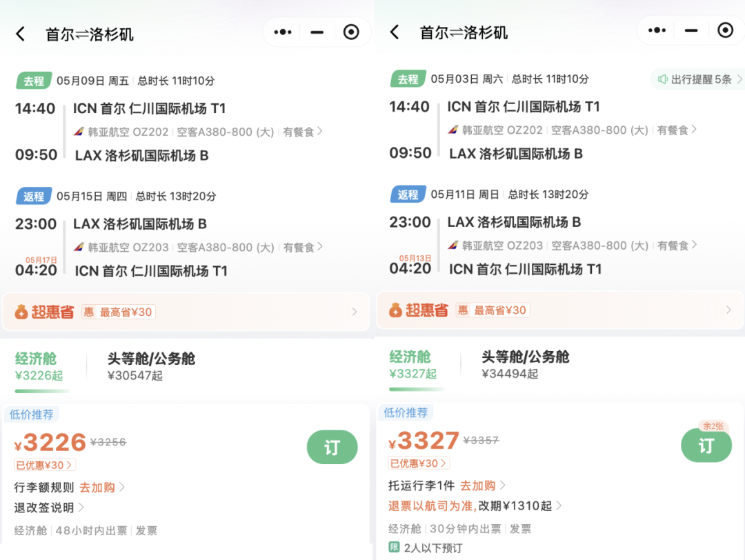
Task: Click 去程 badge for 05月09日 flight
Action: pos(34,81)
